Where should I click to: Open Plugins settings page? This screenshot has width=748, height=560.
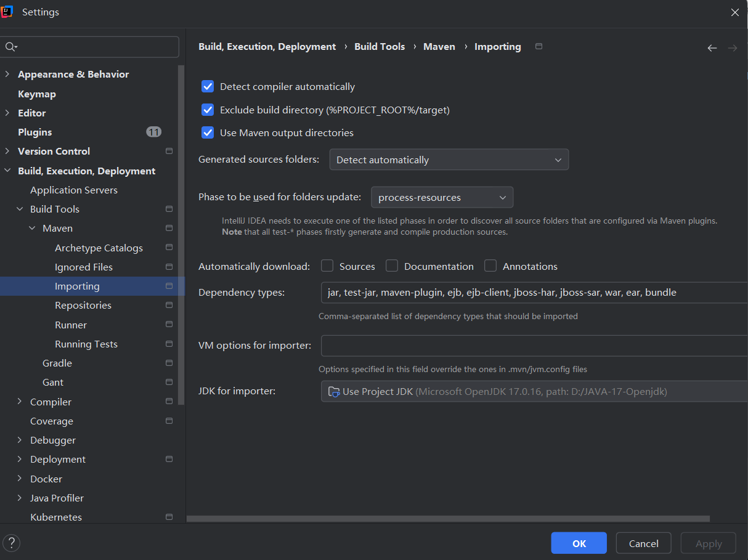[35, 132]
